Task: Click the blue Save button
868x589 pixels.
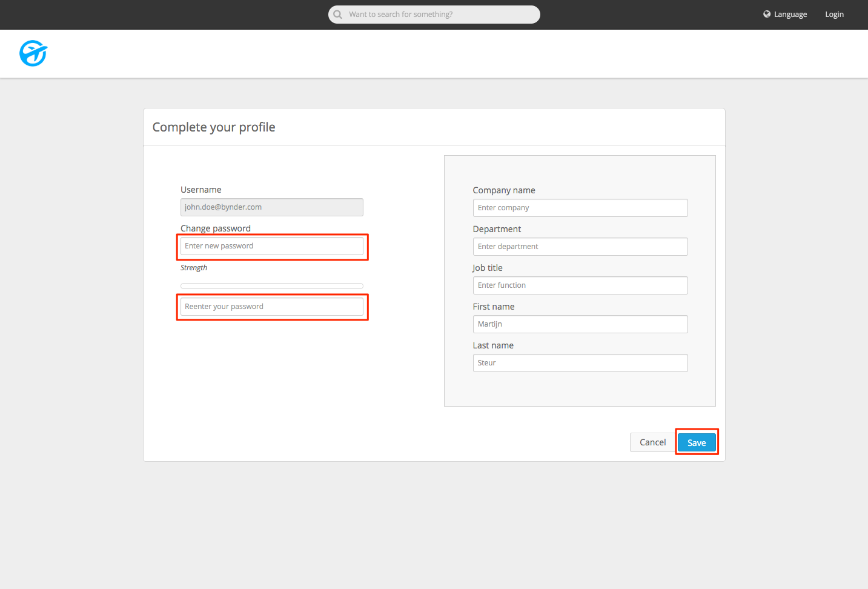Action: click(x=697, y=442)
